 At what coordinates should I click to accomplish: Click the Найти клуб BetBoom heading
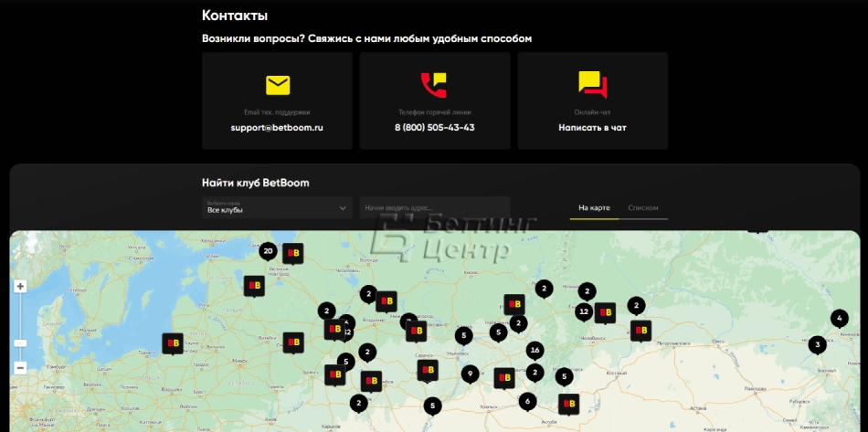point(256,183)
